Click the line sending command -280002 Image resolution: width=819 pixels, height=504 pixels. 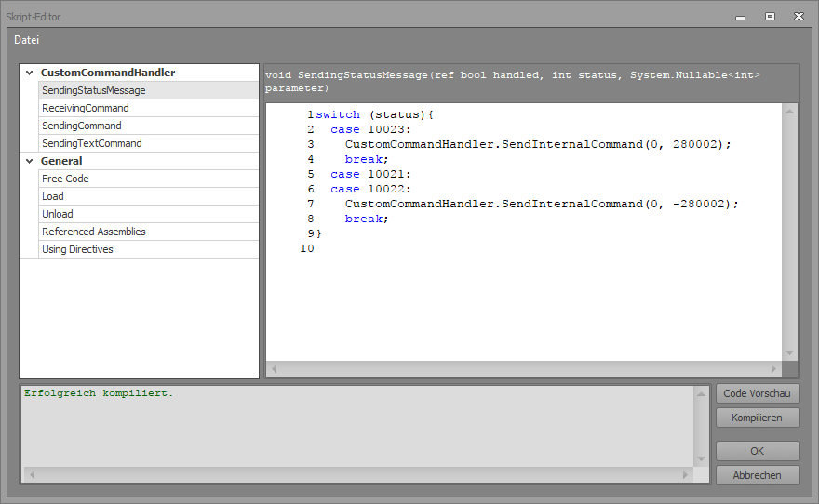pos(542,204)
